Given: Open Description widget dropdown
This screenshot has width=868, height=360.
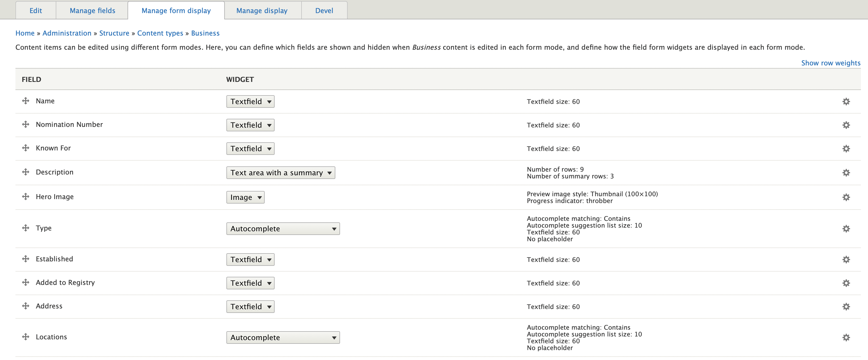Looking at the screenshot, I should click(280, 173).
